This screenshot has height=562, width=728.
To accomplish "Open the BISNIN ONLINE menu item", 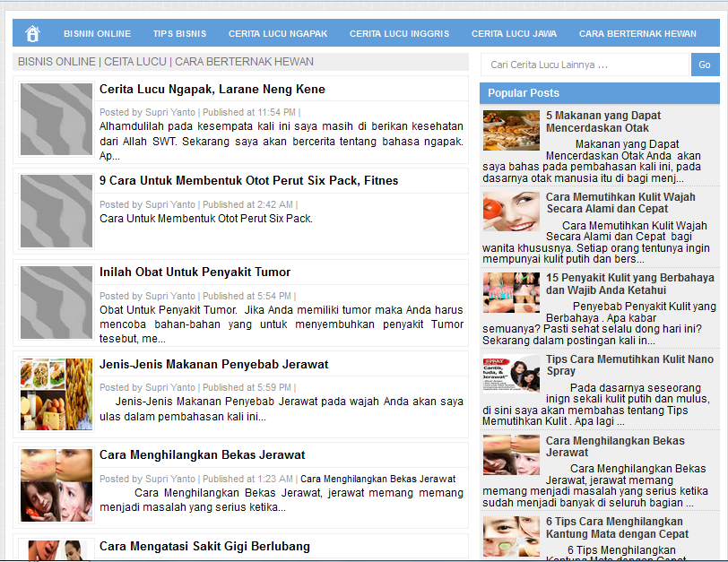I will [97, 34].
